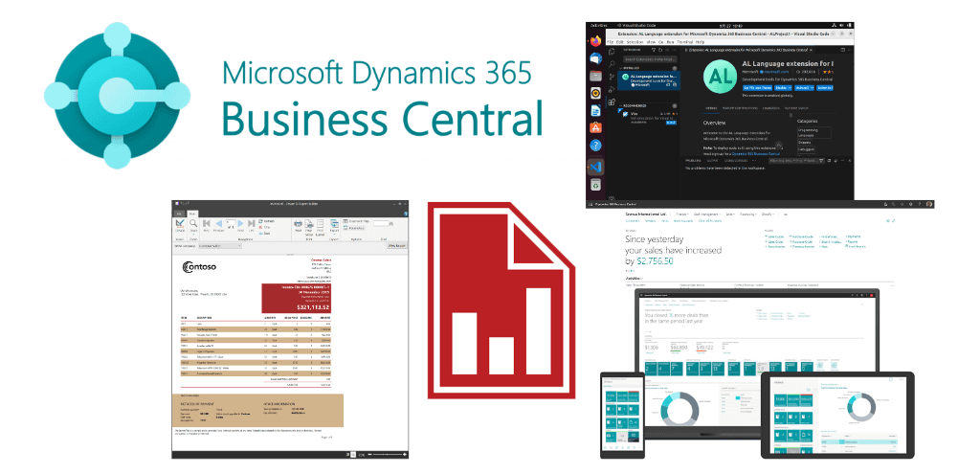980x474 pixels.
Task: Click Install for the Vim extension
Action: click(671, 123)
